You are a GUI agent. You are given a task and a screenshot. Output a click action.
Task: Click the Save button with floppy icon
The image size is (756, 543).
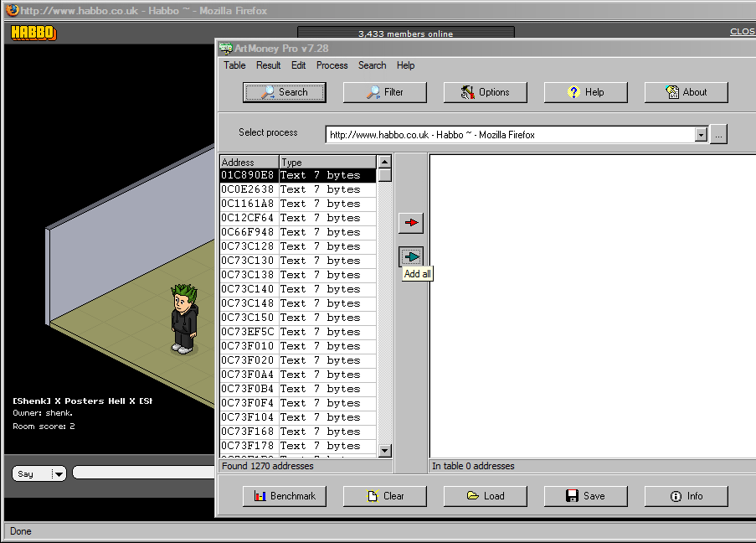point(586,496)
